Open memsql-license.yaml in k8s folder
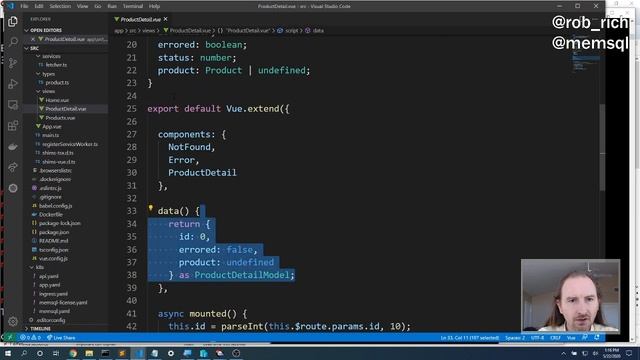 tap(63, 302)
